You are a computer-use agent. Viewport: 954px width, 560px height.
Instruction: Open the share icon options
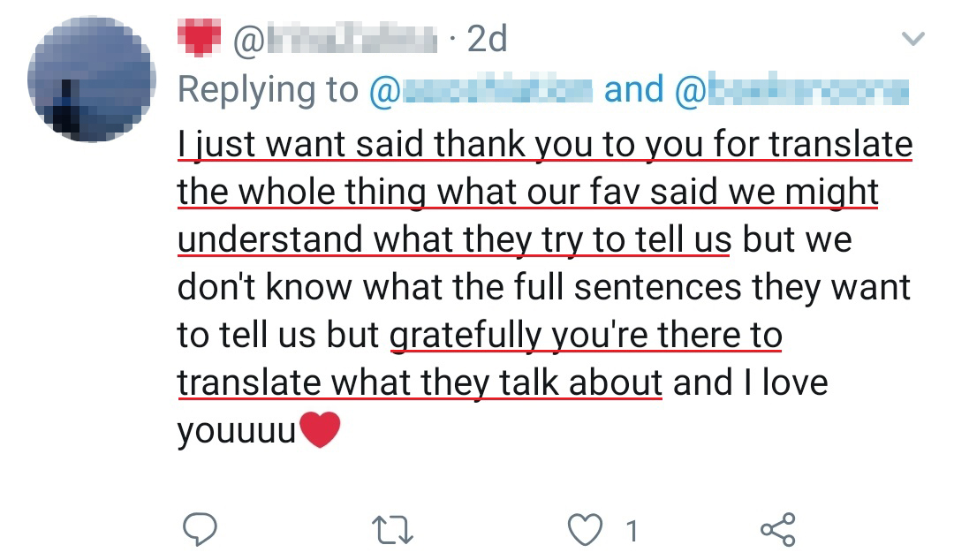(777, 528)
